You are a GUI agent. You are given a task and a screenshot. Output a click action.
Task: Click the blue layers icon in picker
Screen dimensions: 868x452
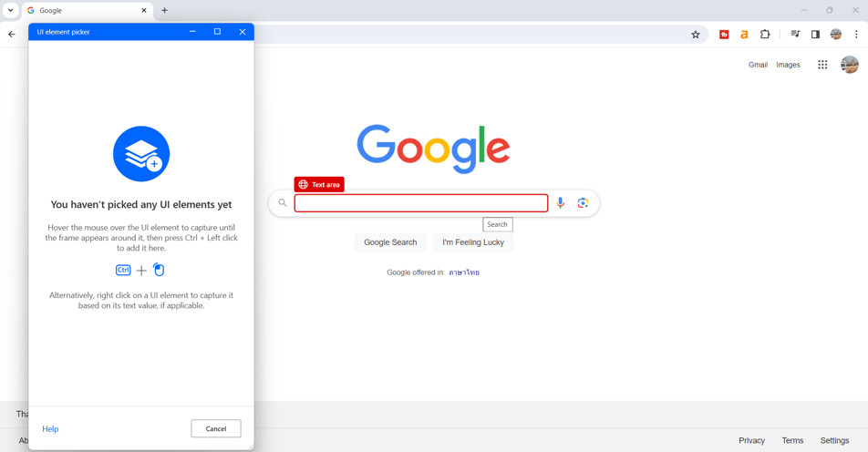[141, 154]
